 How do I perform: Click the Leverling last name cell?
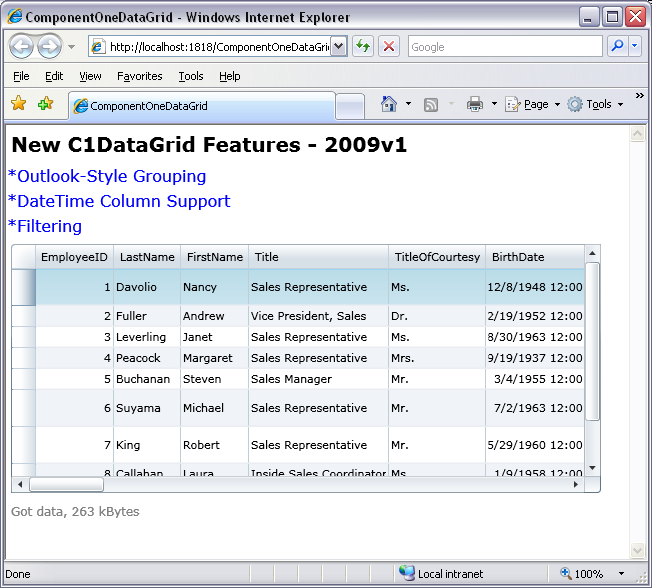147,337
